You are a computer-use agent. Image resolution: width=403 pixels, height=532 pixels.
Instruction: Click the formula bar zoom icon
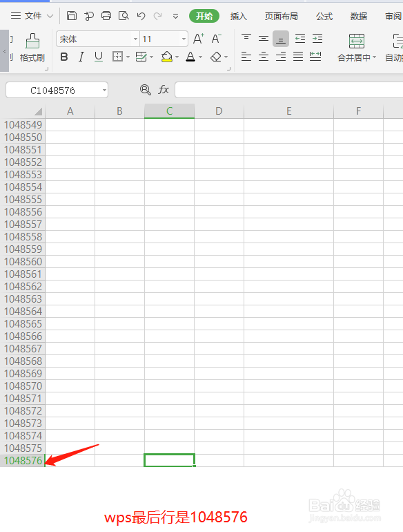click(x=145, y=90)
